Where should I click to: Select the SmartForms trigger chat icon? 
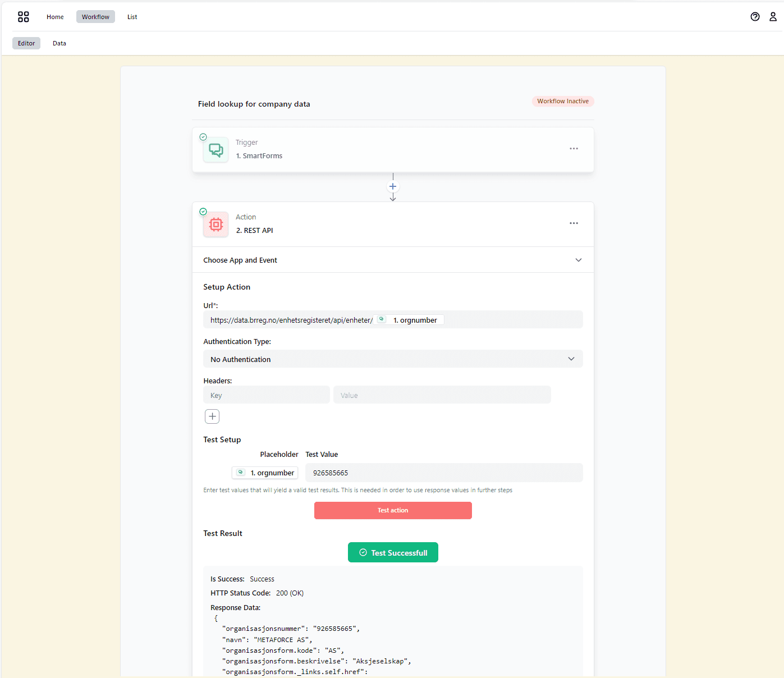(x=216, y=149)
